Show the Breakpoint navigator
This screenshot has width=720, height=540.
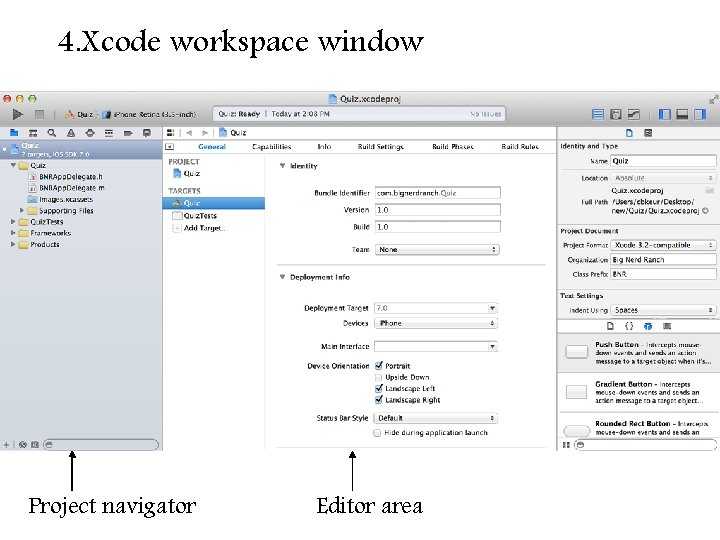[x=128, y=133]
